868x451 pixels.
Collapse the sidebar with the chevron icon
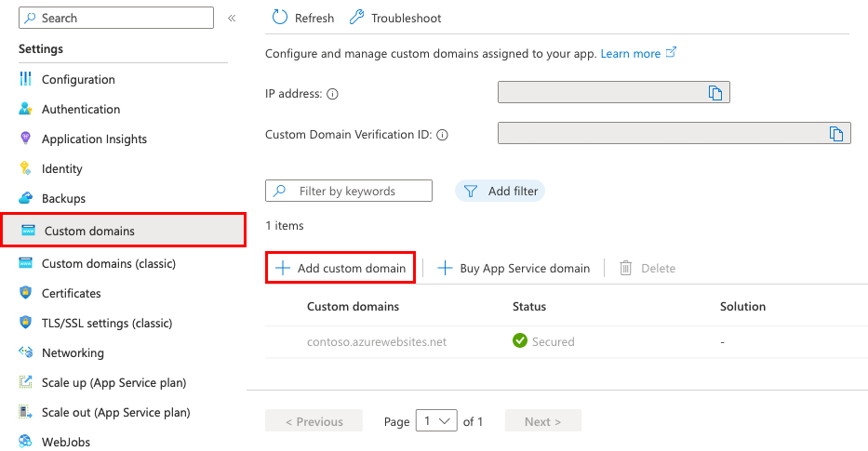pos(232,18)
